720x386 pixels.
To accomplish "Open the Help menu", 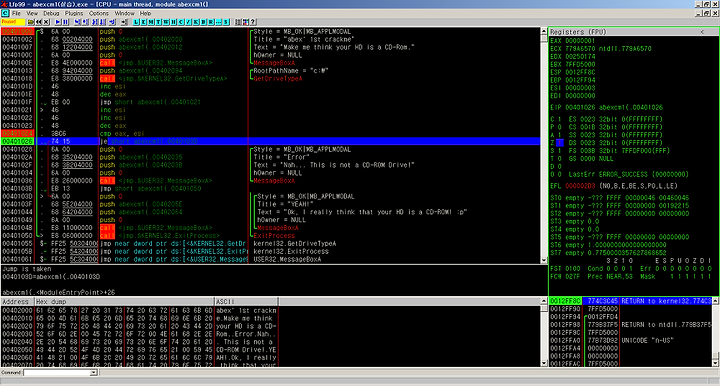I will click(x=146, y=13).
